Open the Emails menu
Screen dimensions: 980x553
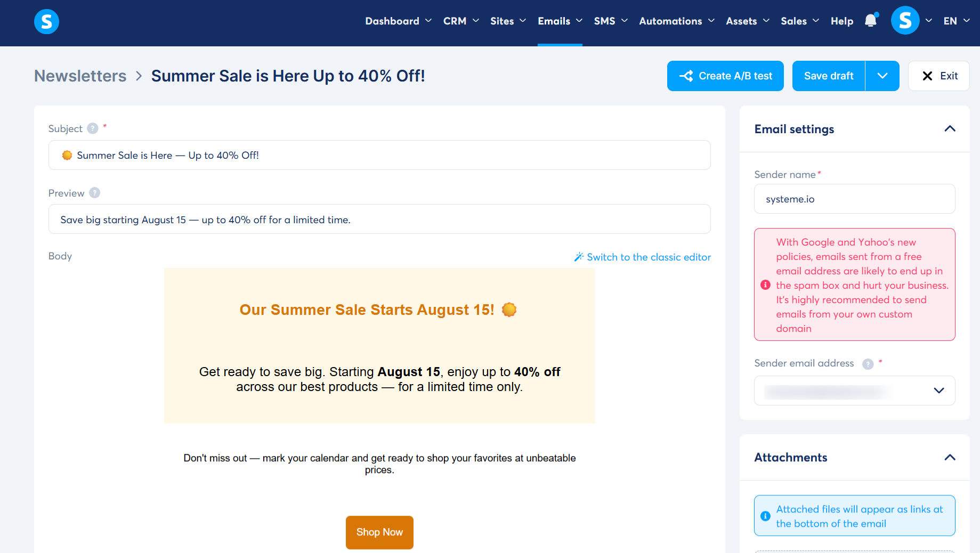point(560,21)
